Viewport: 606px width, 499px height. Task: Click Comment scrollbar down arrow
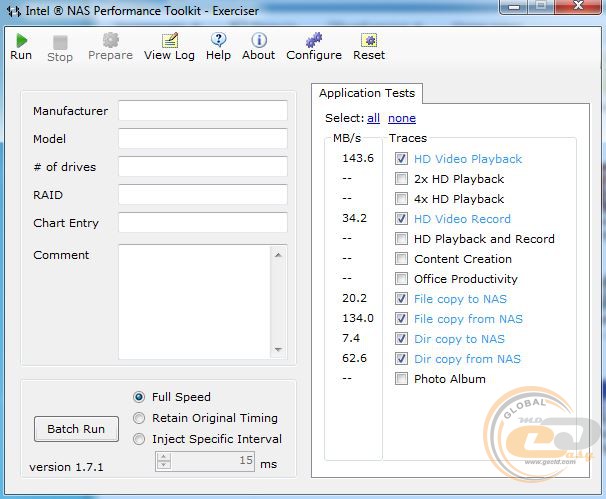278,349
